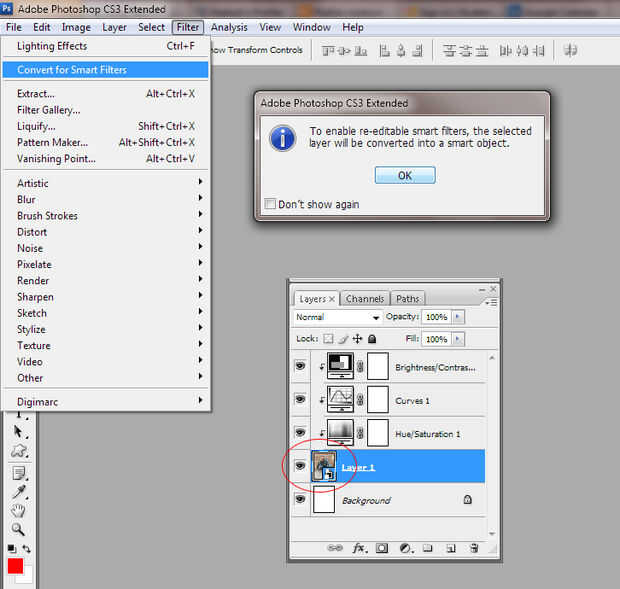
Task: Select the Eyedropper tool
Action: pyautogui.click(x=19, y=492)
